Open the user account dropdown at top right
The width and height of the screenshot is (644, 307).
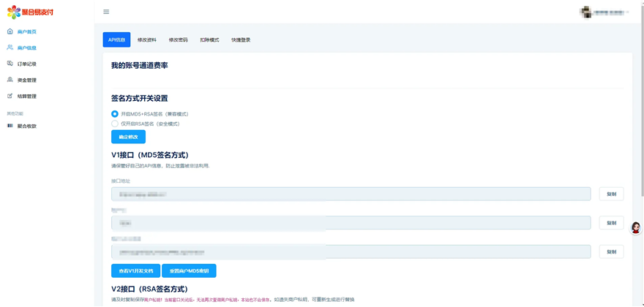click(604, 12)
